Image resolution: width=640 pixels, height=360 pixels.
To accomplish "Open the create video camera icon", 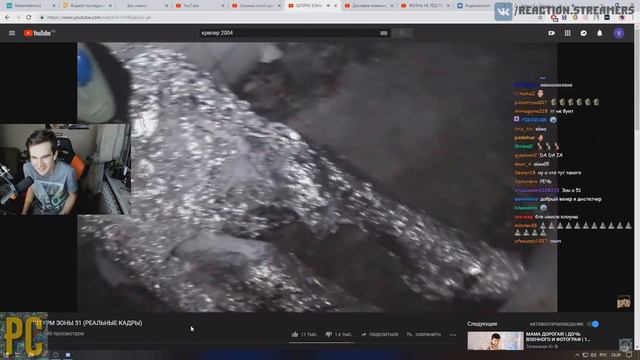I will pos(551,33).
